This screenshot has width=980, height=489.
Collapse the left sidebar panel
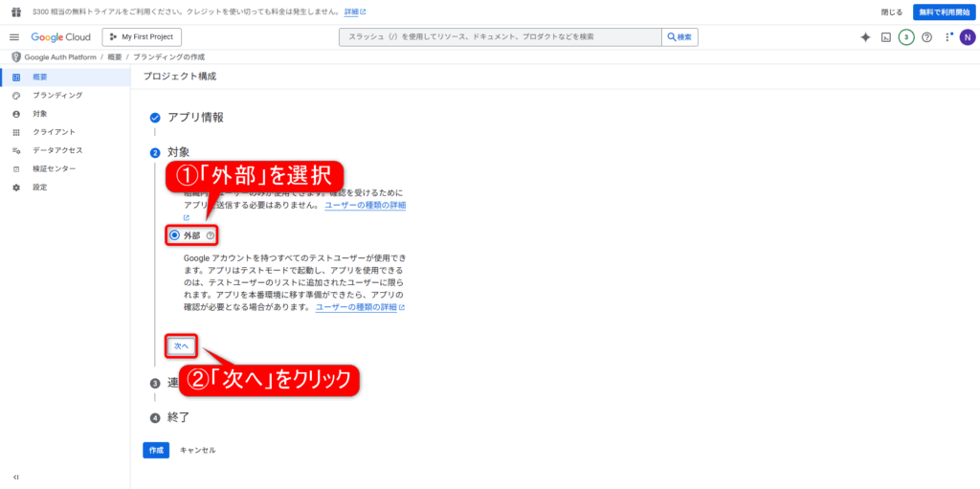click(x=15, y=477)
